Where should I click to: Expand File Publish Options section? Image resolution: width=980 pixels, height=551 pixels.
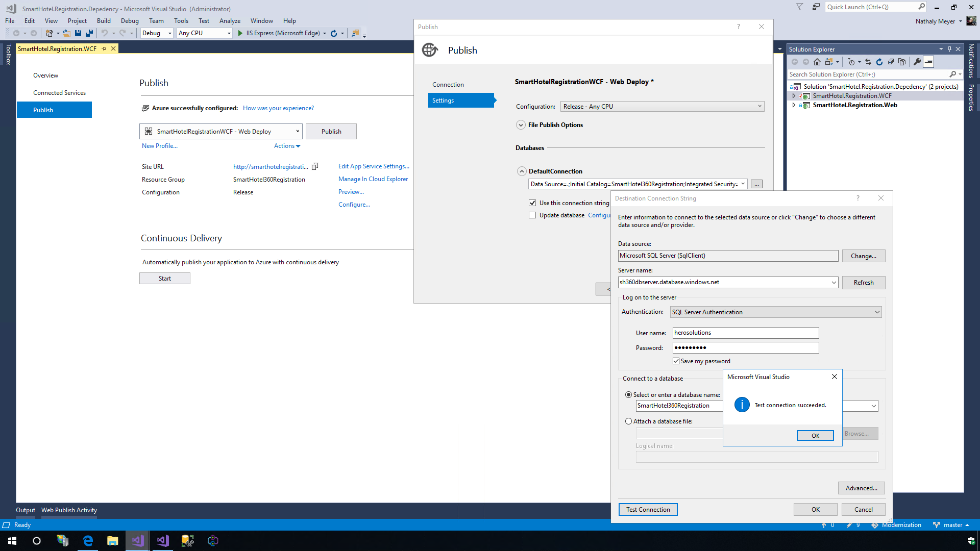pyautogui.click(x=521, y=125)
